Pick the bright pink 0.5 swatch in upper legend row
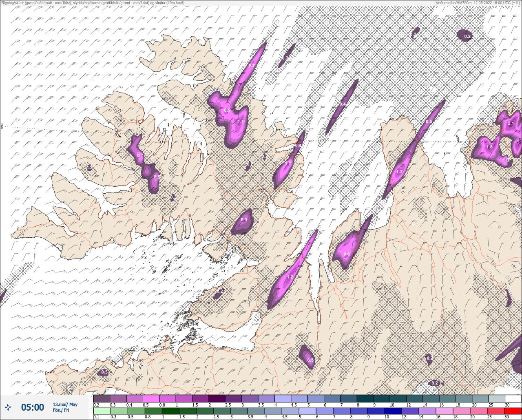Viewport: 522px width, 420px height. (x=151, y=398)
